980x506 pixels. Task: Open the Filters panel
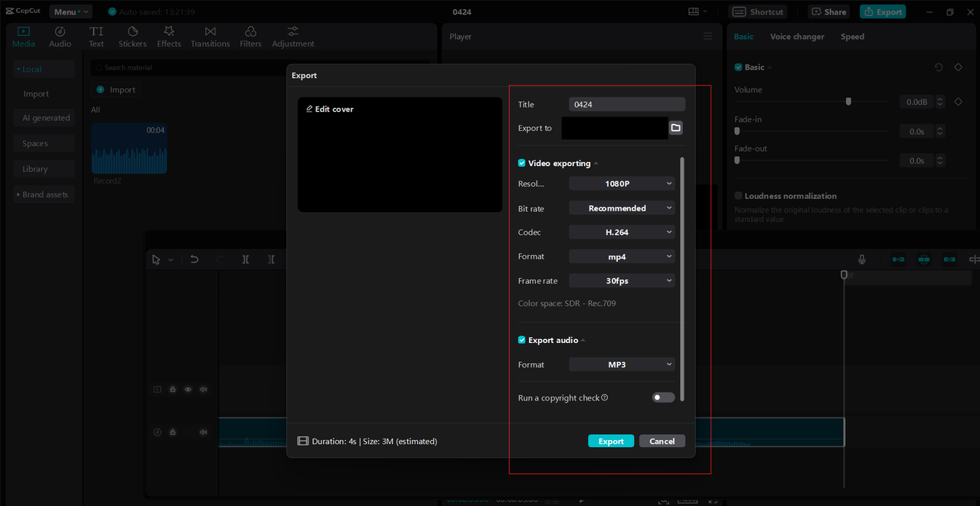coord(250,37)
